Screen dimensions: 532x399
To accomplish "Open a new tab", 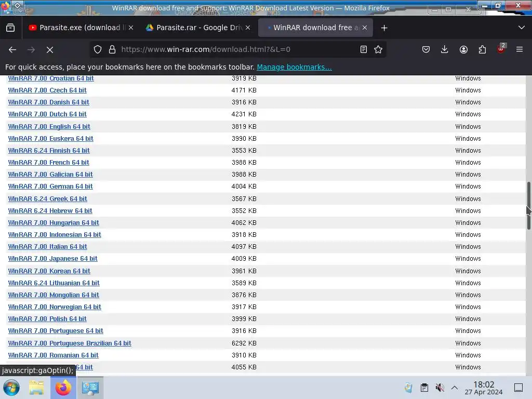I will [384, 28].
